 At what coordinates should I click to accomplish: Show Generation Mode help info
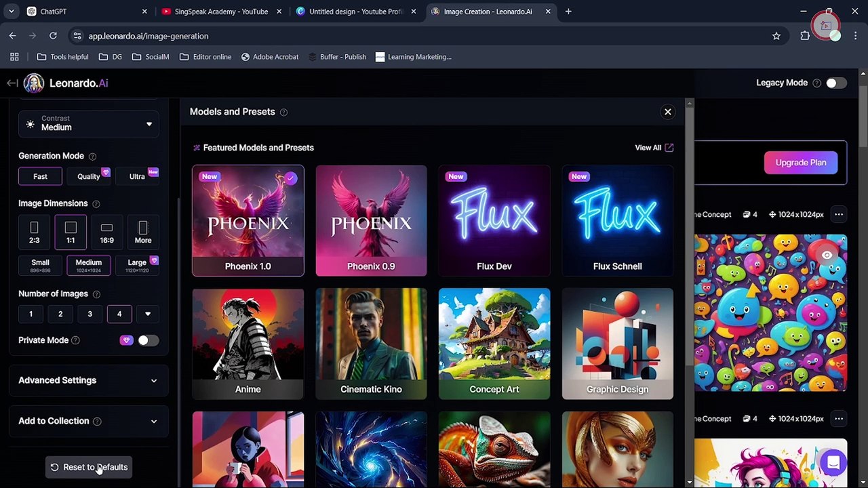[92, 157]
